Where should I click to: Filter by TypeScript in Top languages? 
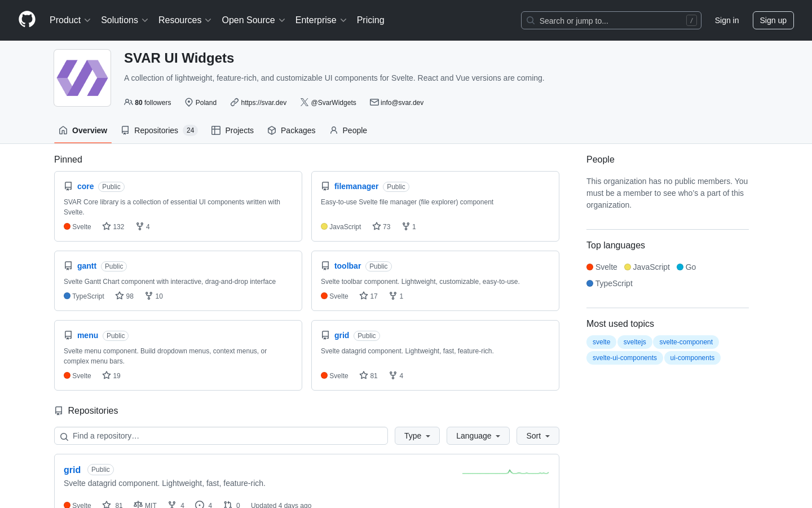pos(610,283)
